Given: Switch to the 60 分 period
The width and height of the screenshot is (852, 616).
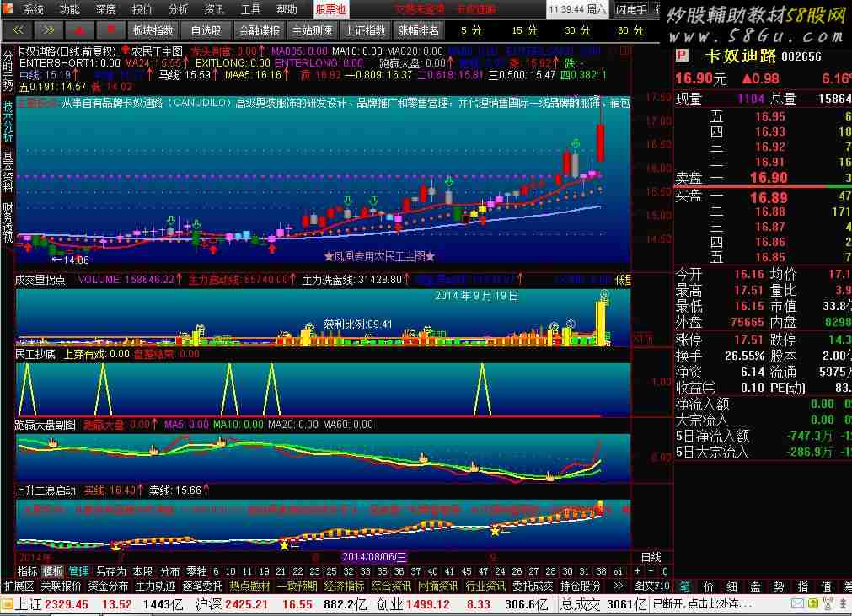Looking at the screenshot, I should point(631,30).
